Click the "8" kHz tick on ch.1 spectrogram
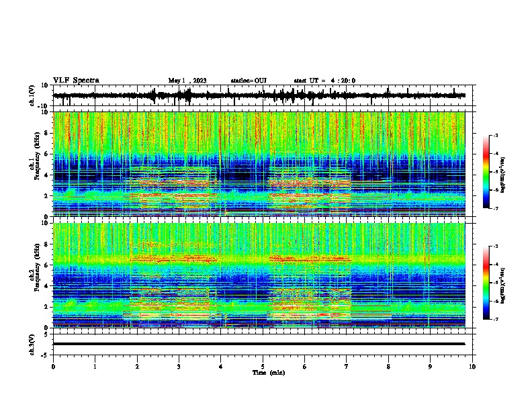This screenshot has height=411, width=532. pyautogui.click(x=46, y=133)
